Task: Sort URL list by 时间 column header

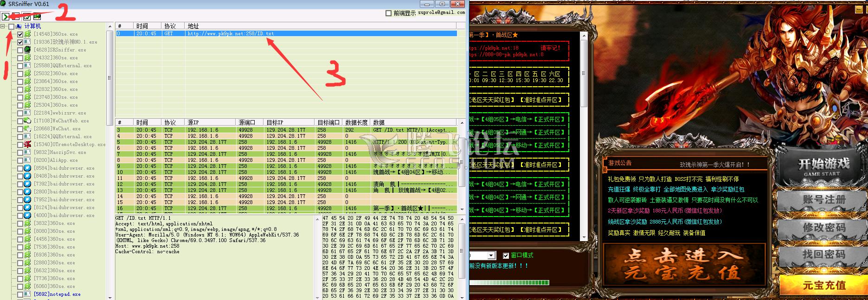Action: [148, 26]
